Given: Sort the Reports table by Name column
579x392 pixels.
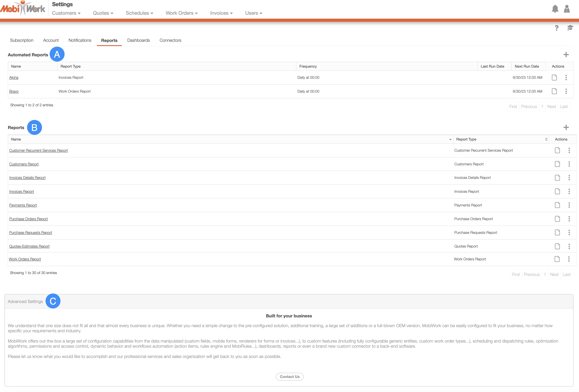Looking at the screenshot, I should pyautogui.click(x=230, y=139).
